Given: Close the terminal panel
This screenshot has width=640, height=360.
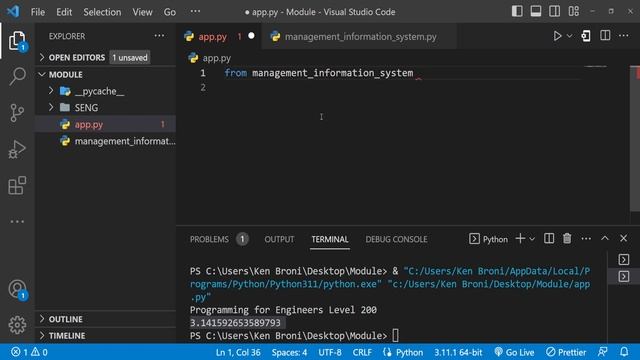Looking at the screenshot, I should [624, 238].
